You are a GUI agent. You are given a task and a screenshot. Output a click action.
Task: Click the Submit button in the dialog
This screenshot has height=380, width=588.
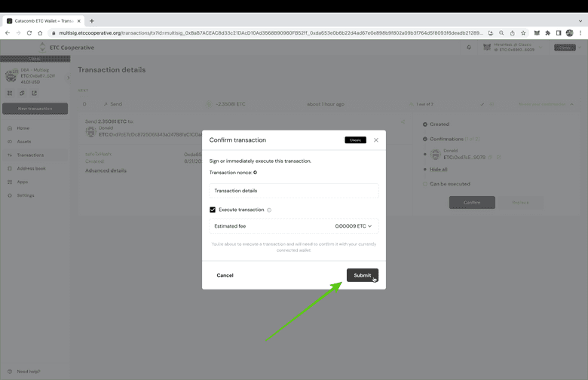point(362,275)
